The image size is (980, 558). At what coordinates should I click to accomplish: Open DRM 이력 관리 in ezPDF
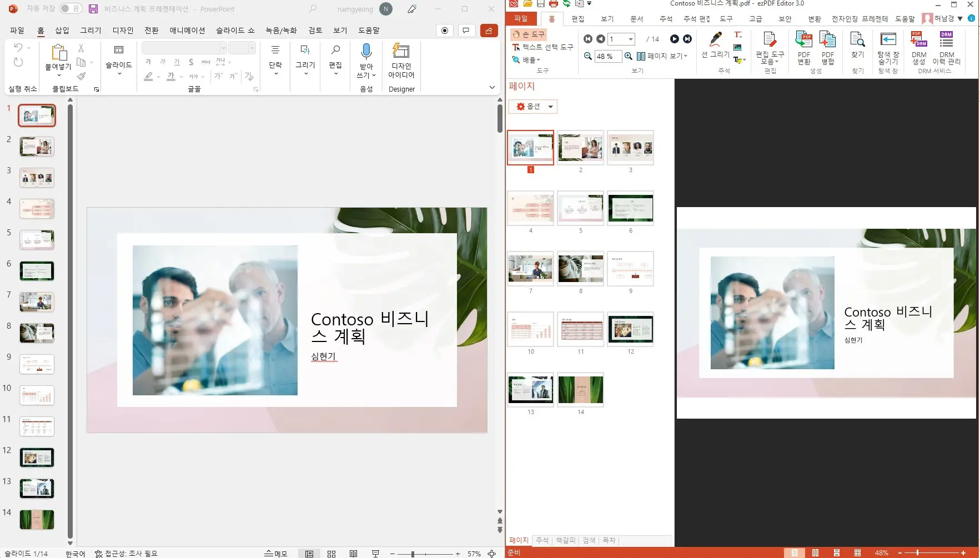947,48
